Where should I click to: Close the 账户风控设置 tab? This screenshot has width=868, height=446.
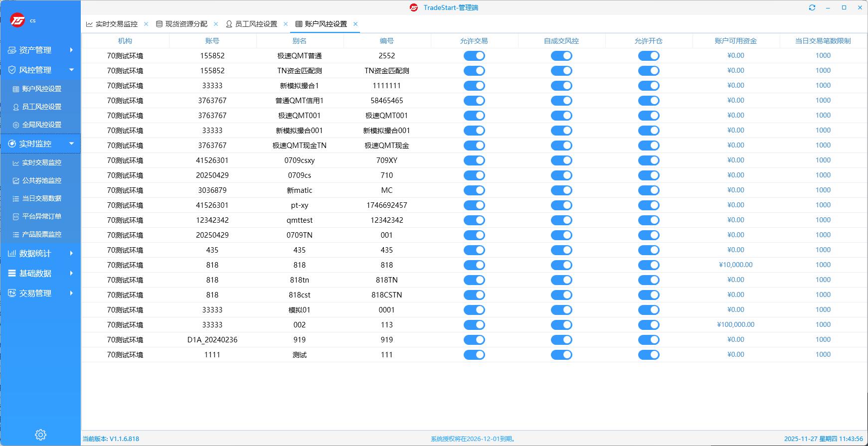[x=355, y=24]
